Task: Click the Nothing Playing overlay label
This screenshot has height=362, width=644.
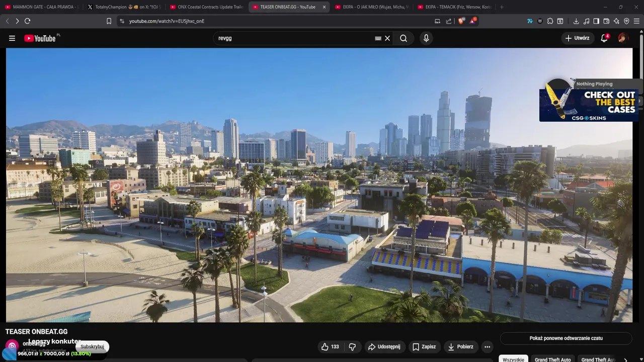Action: (594, 84)
